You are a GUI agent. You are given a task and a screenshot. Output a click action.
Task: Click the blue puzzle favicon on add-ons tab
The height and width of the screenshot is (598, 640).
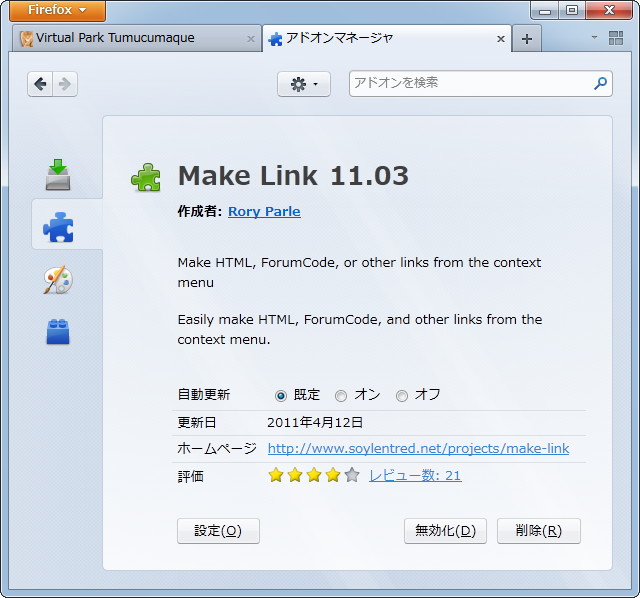(275, 39)
